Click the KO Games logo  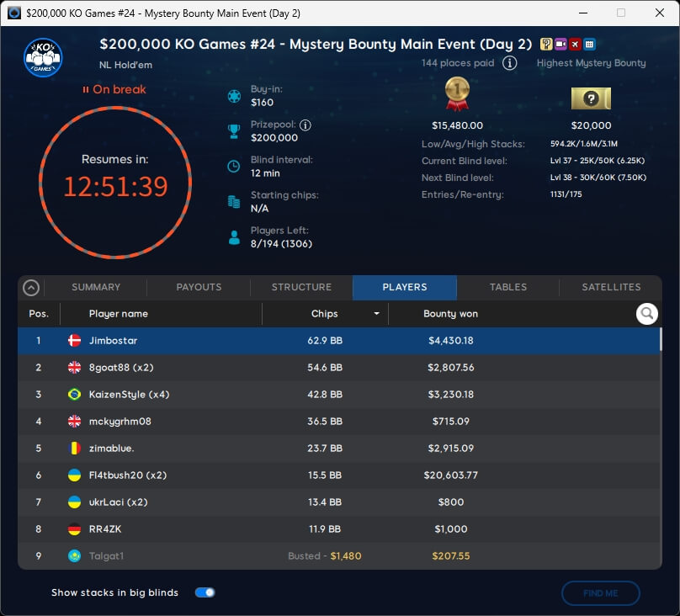42,57
